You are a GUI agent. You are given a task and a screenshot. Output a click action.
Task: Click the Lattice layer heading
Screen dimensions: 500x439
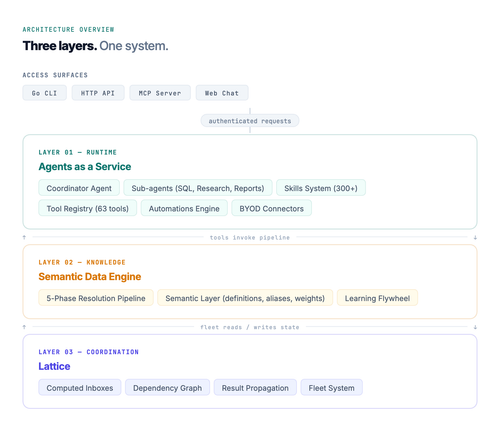pyautogui.click(x=54, y=366)
